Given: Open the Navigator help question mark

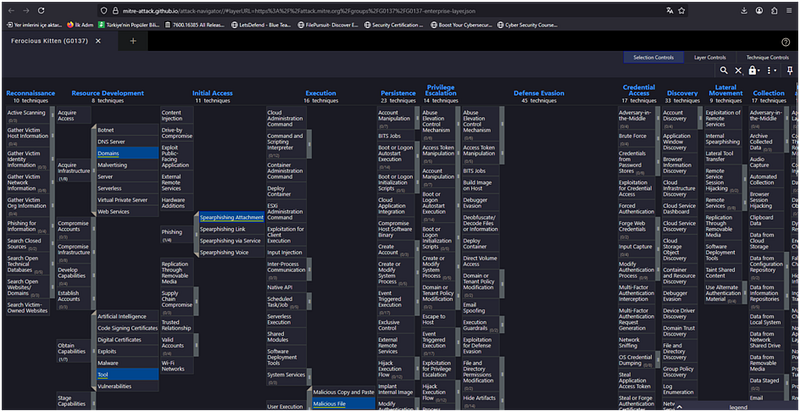Looking at the screenshot, I should [x=786, y=42].
